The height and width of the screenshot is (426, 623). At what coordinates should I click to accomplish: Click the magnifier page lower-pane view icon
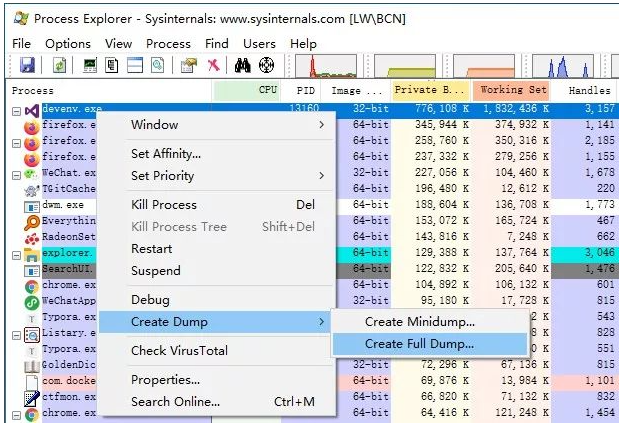(x=158, y=65)
